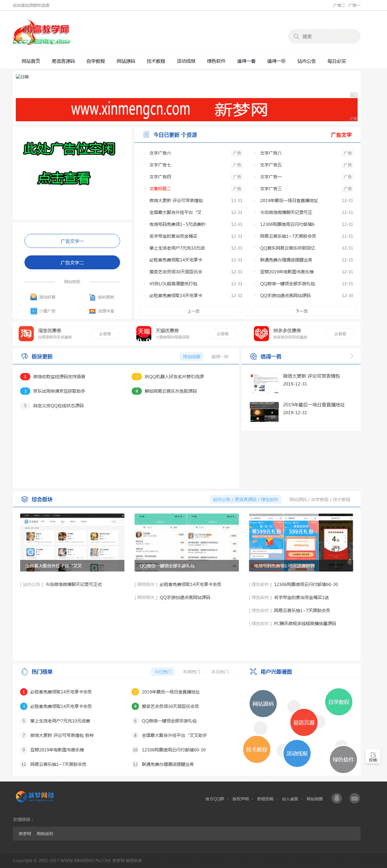Switch to the 活动线报 tab
This screenshot has height=868, width=387.
(x=192, y=357)
